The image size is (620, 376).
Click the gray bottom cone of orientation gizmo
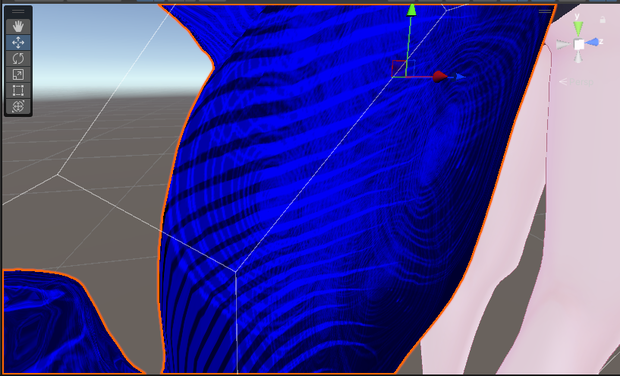[x=578, y=58]
